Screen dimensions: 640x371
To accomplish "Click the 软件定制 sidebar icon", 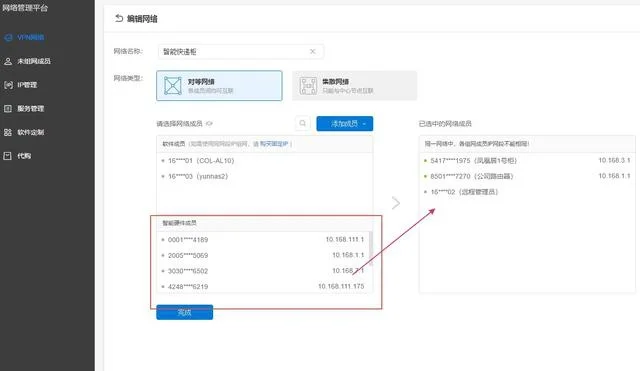I will coord(8,132).
